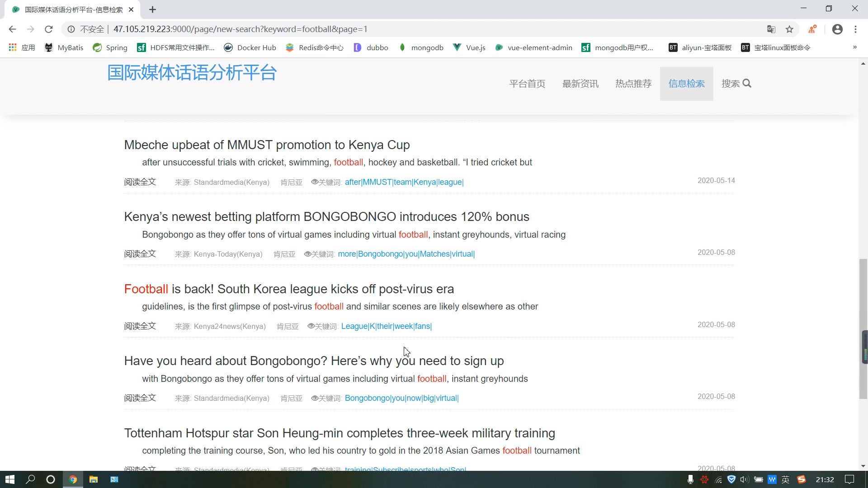868x488 pixels.
Task: Click the Bongobongo|you|now|big|virtual keywords
Action: (x=401, y=398)
